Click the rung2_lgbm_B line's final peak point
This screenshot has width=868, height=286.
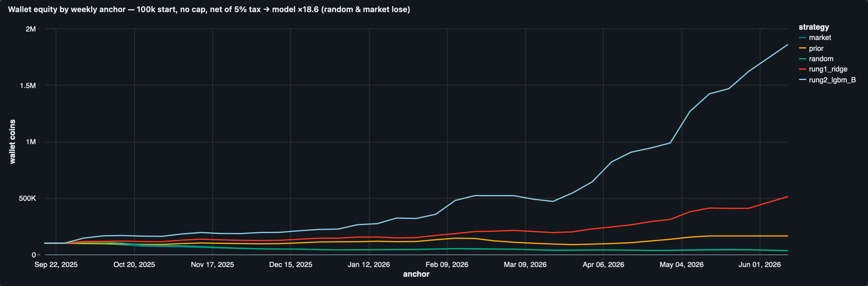click(788, 45)
